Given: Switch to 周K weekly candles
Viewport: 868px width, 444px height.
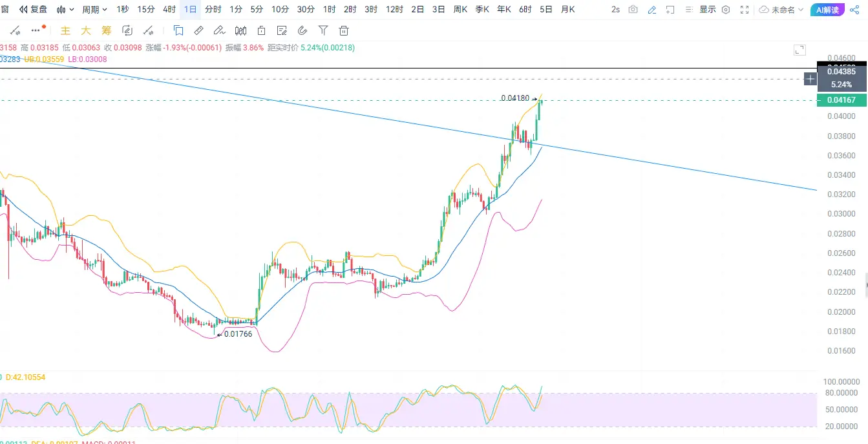Looking at the screenshot, I should (x=460, y=10).
